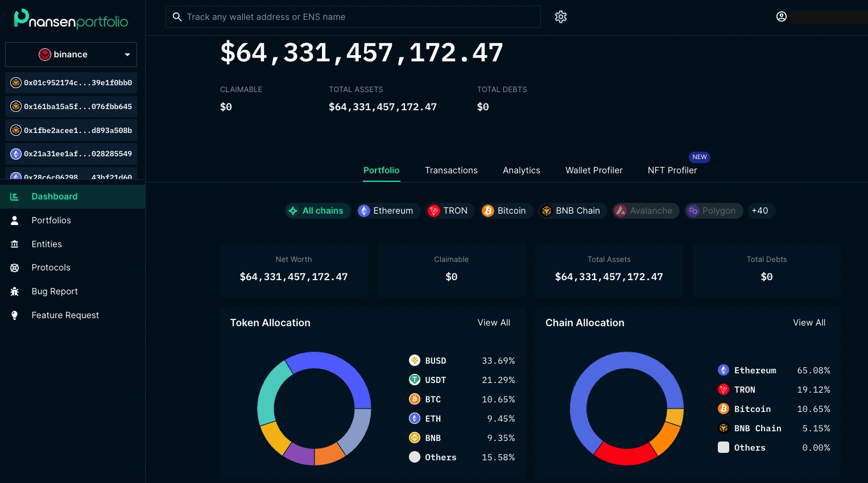Filter portfolio by TRON chain

click(450, 211)
